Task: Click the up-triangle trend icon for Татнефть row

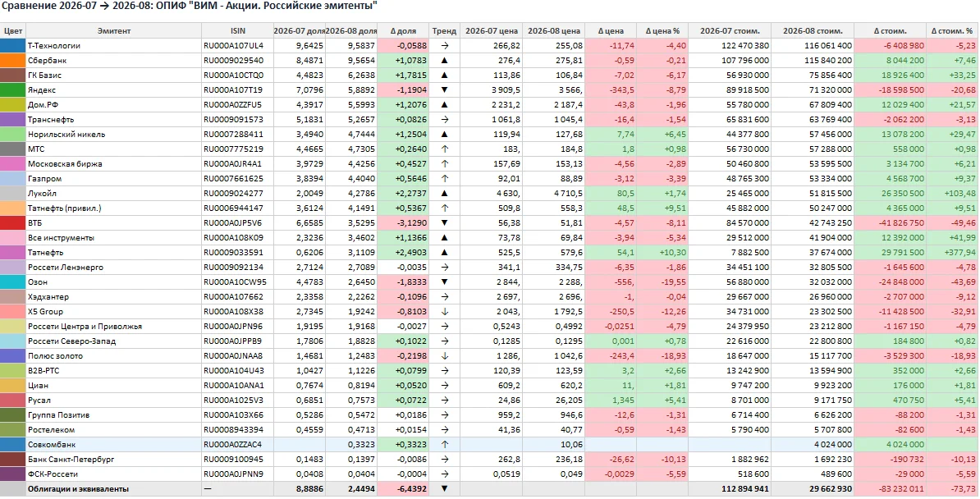Action: coord(444,253)
